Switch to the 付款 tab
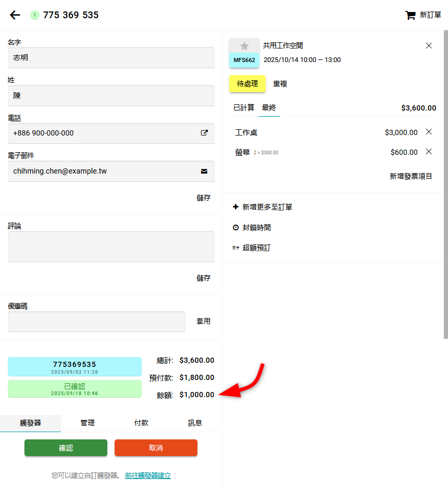Image resolution: width=448 pixels, height=491 pixels. point(141,423)
